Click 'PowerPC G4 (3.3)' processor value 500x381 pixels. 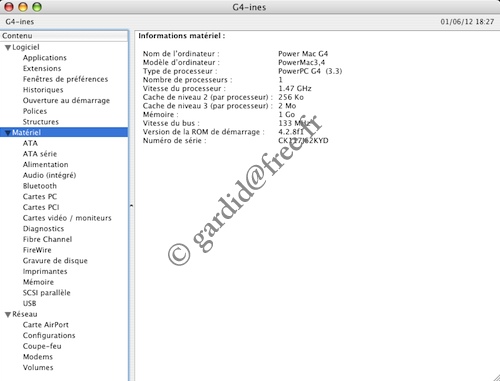tap(310, 71)
